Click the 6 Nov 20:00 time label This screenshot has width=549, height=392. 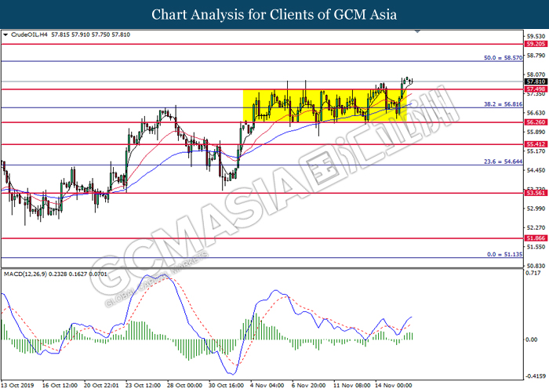(x=309, y=386)
